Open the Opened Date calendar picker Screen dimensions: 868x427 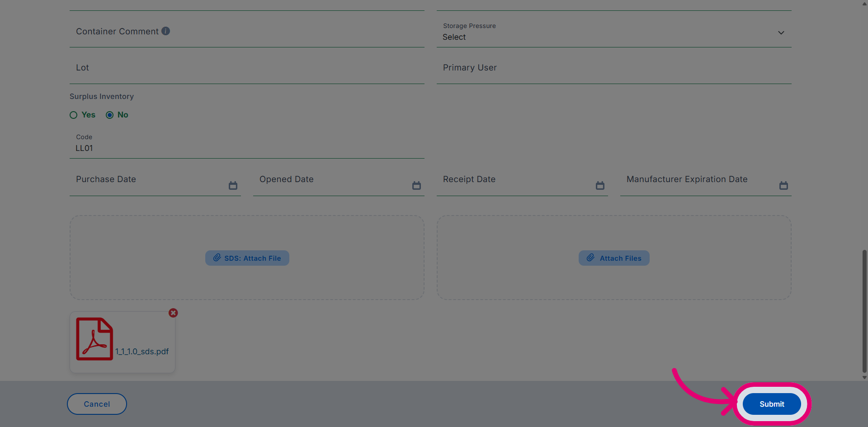pyautogui.click(x=416, y=186)
